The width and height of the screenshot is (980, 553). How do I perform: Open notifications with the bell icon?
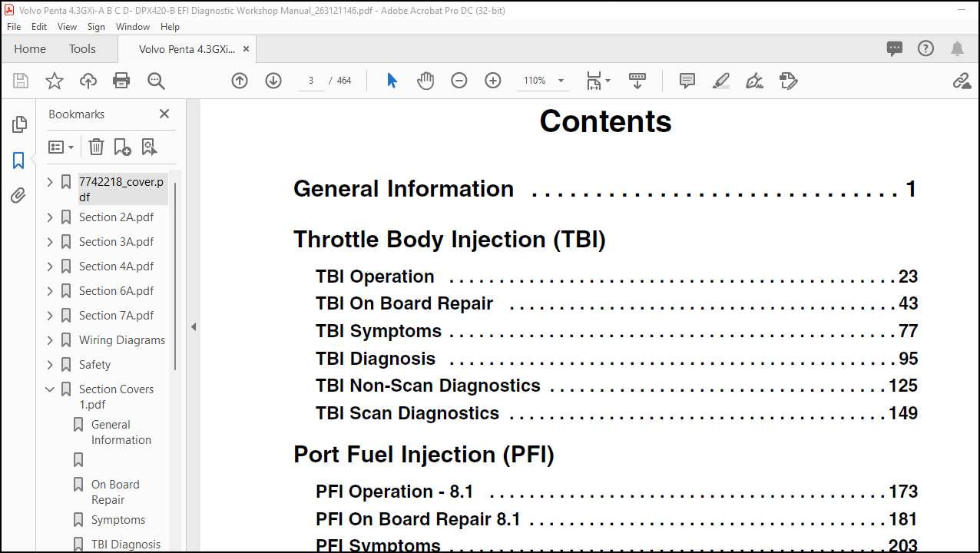pyautogui.click(x=957, y=48)
